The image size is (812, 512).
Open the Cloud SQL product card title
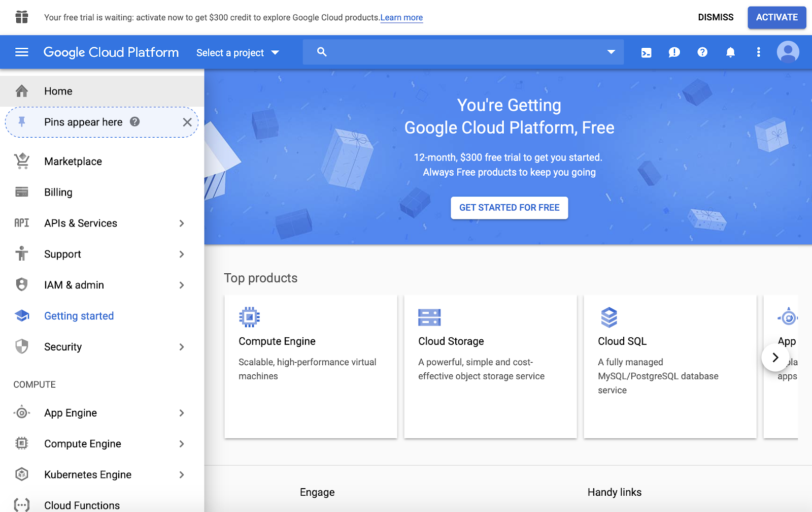(622, 341)
